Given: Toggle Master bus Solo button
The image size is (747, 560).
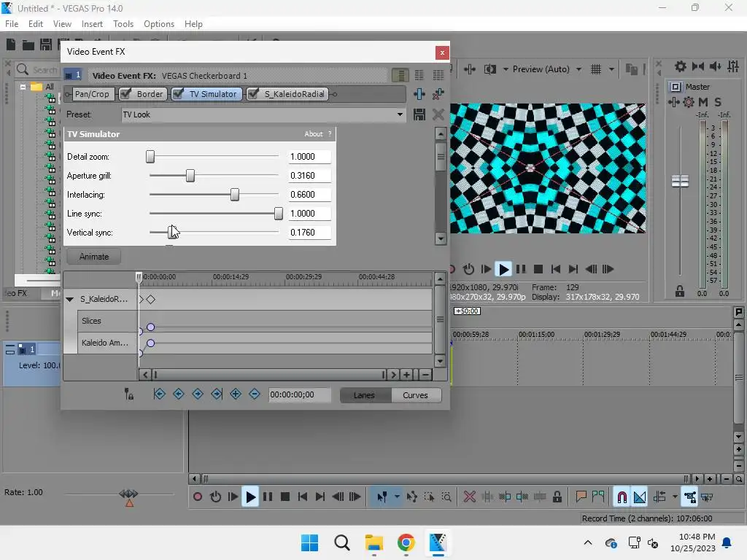Looking at the screenshot, I should 718,102.
